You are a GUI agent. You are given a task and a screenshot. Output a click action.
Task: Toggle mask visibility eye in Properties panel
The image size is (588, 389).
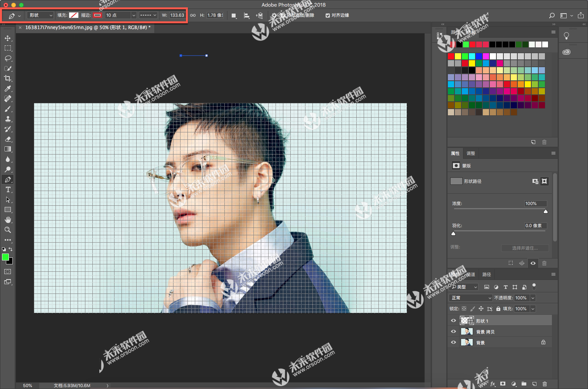(533, 263)
